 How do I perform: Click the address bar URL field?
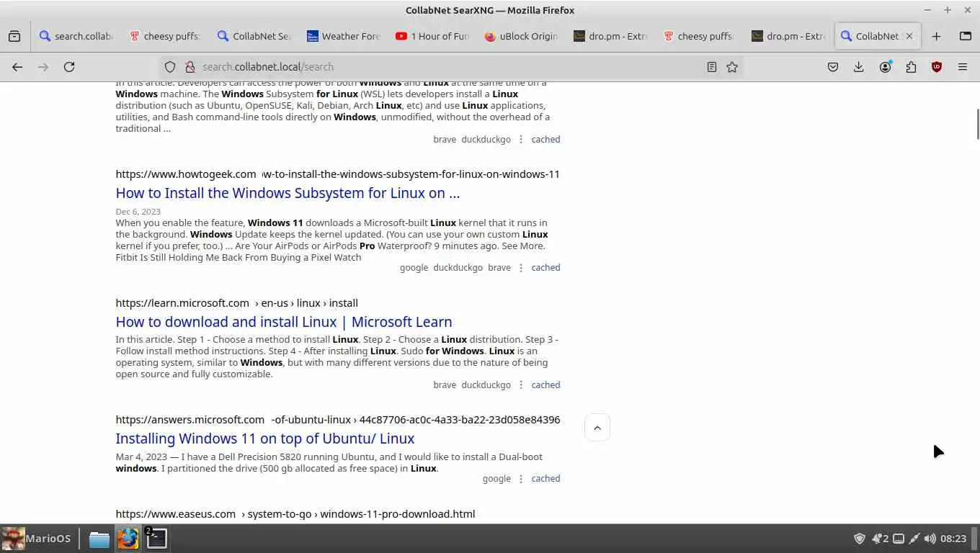(x=450, y=67)
